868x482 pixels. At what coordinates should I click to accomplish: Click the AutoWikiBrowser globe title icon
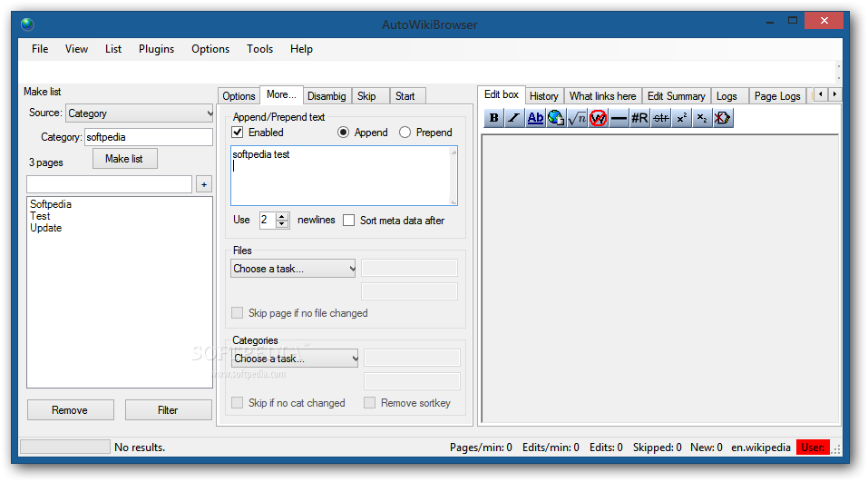(x=27, y=25)
